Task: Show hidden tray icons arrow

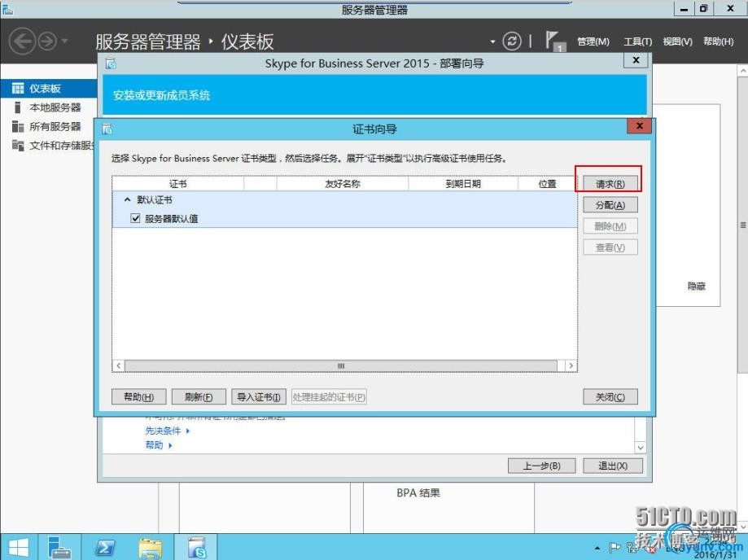Action: [597, 548]
